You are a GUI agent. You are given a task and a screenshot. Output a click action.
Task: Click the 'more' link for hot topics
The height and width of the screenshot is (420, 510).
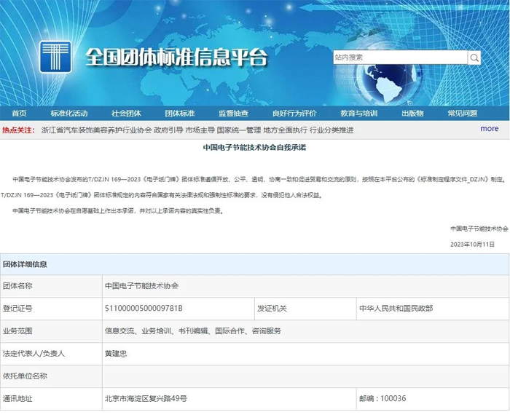[x=490, y=129]
